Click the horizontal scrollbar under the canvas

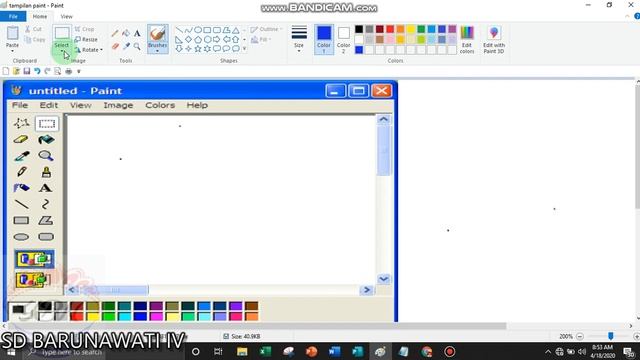[256, 326]
